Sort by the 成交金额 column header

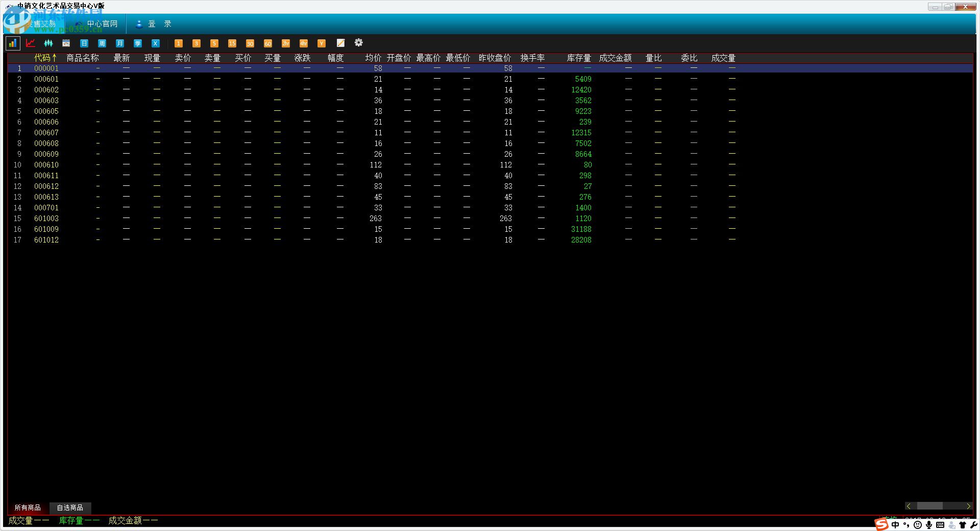point(615,58)
